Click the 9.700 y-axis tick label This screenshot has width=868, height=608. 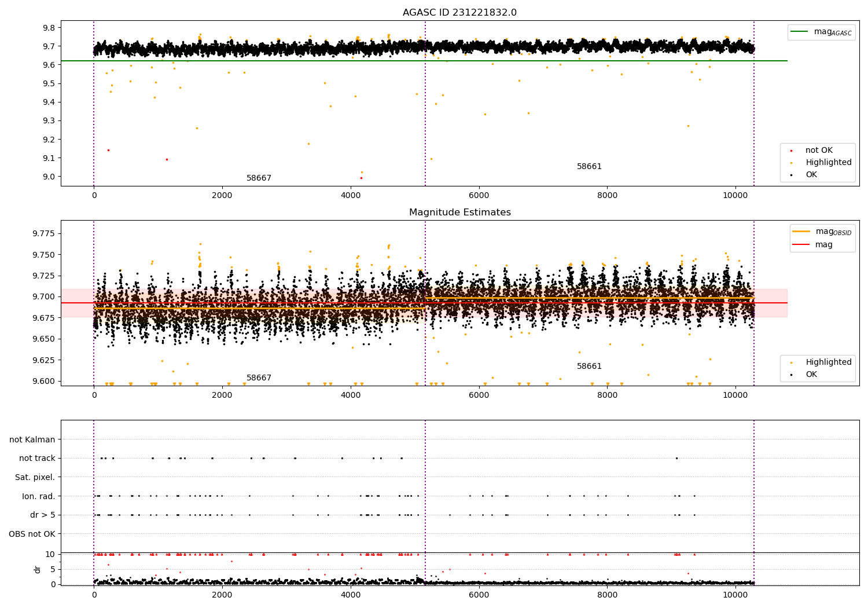[x=45, y=296]
